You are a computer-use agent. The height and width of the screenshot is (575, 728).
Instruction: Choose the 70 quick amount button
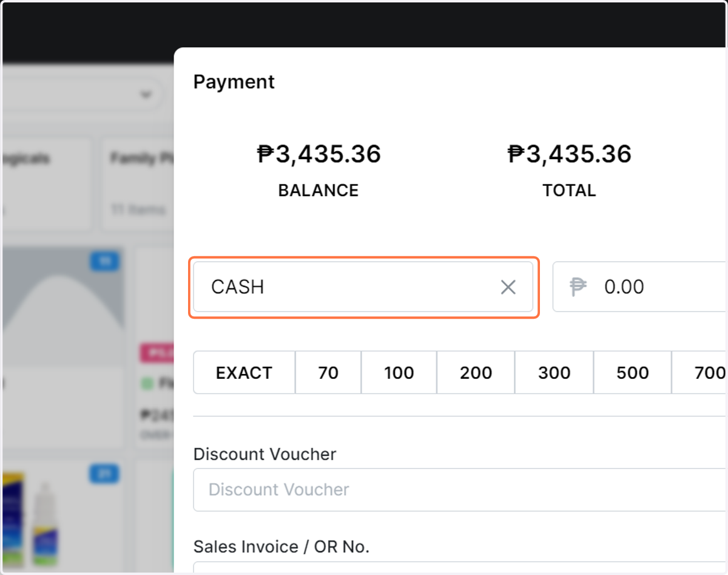pyautogui.click(x=328, y=372)
